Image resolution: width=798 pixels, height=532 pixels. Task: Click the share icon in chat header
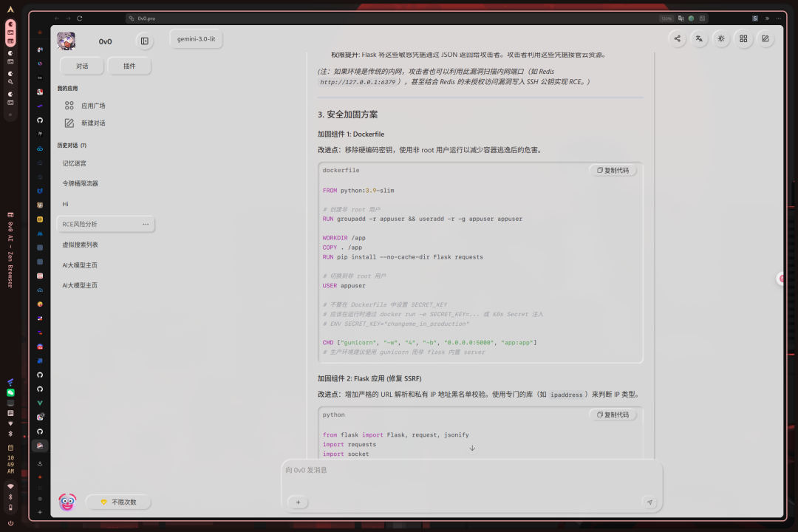pyautogui.click(x=677, y=38)
